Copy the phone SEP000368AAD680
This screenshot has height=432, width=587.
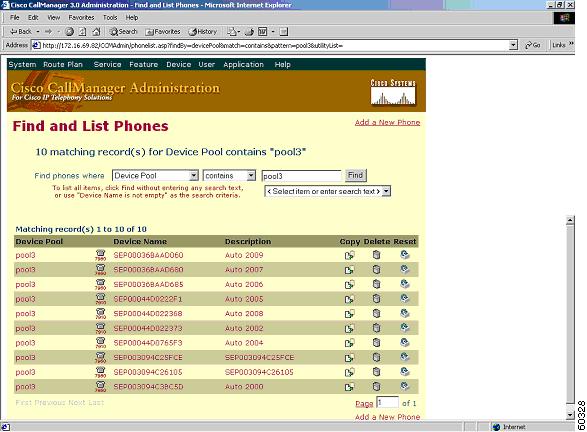(349, 270)
